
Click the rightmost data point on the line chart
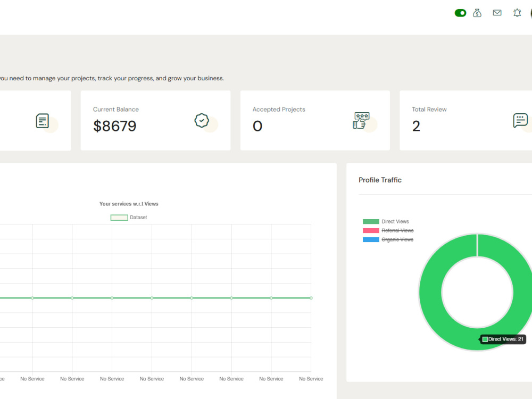[311, 298]
